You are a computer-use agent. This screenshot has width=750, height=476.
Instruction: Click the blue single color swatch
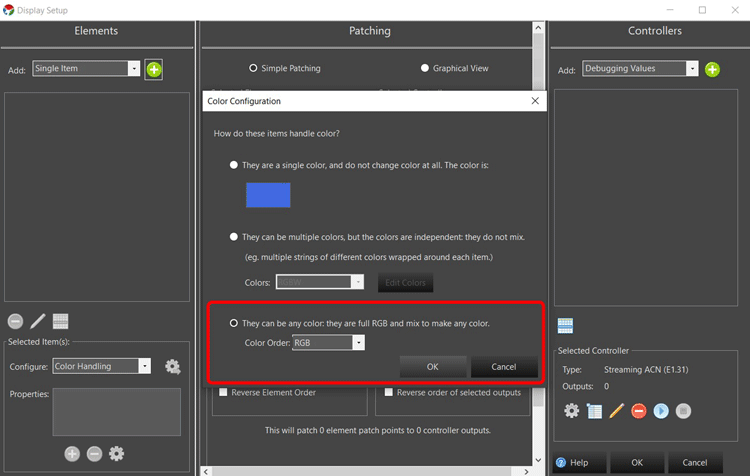pos(268,195)
